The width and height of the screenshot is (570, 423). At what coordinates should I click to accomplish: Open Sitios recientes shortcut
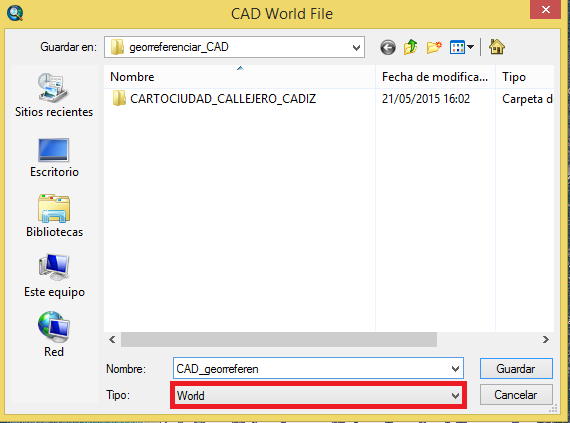[54, 95]
